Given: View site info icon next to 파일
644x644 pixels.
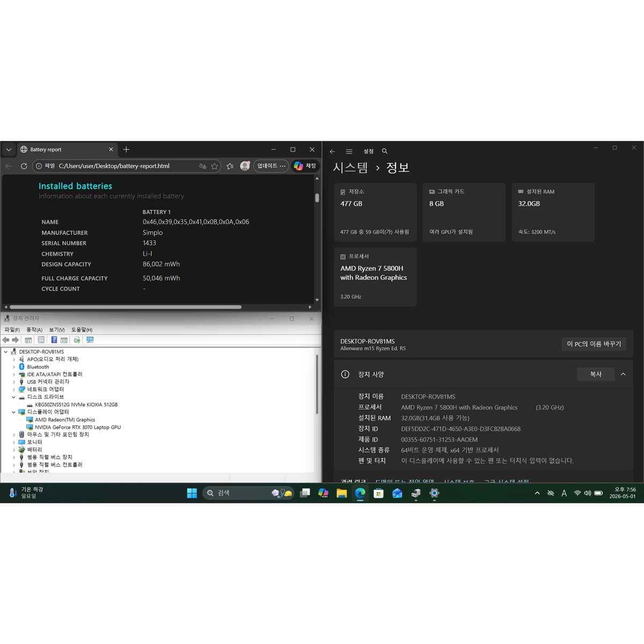Looking at the screenshot, I should pos(39,166).
